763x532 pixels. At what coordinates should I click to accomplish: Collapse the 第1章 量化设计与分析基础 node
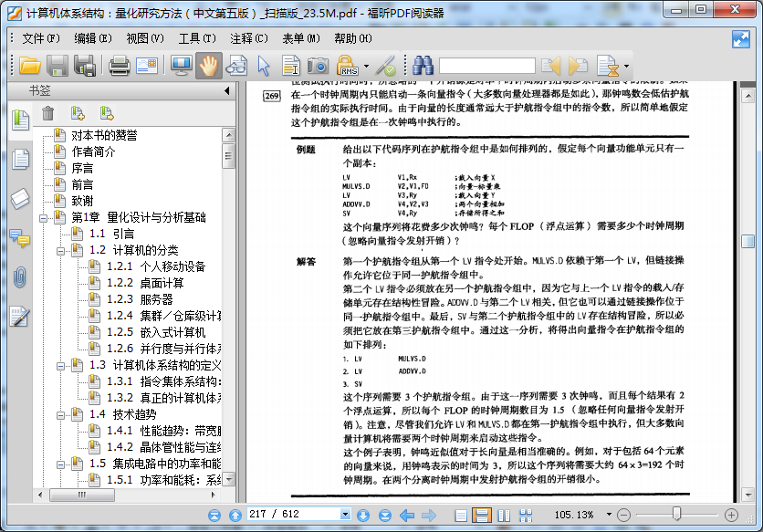pyautogui.click(x=43, y=218)
